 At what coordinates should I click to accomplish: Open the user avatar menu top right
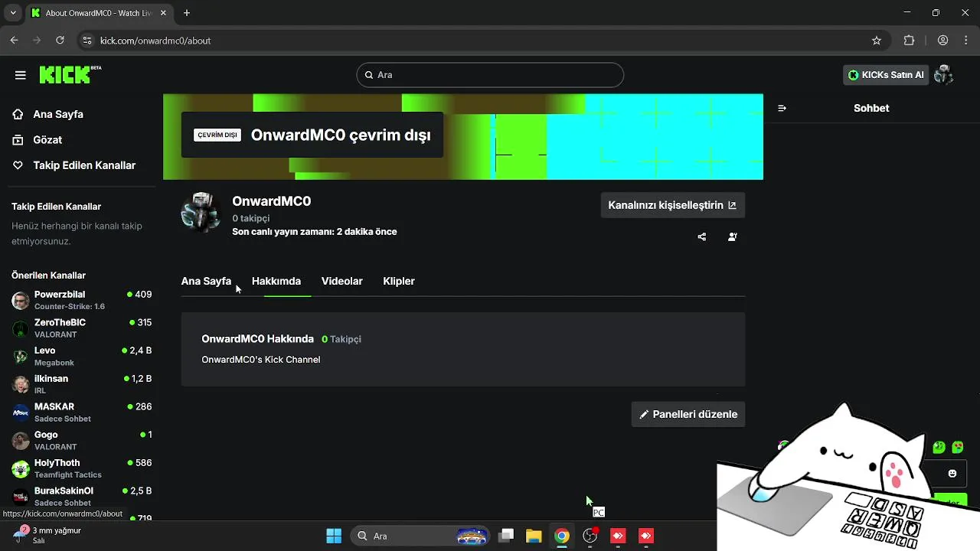coord(943,74)
